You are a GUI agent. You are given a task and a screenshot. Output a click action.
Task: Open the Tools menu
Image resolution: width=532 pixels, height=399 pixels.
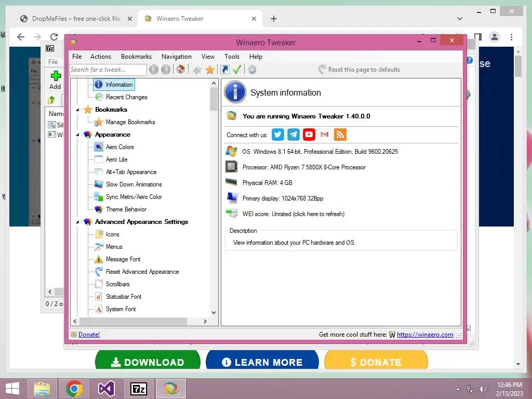coord(232,57)
